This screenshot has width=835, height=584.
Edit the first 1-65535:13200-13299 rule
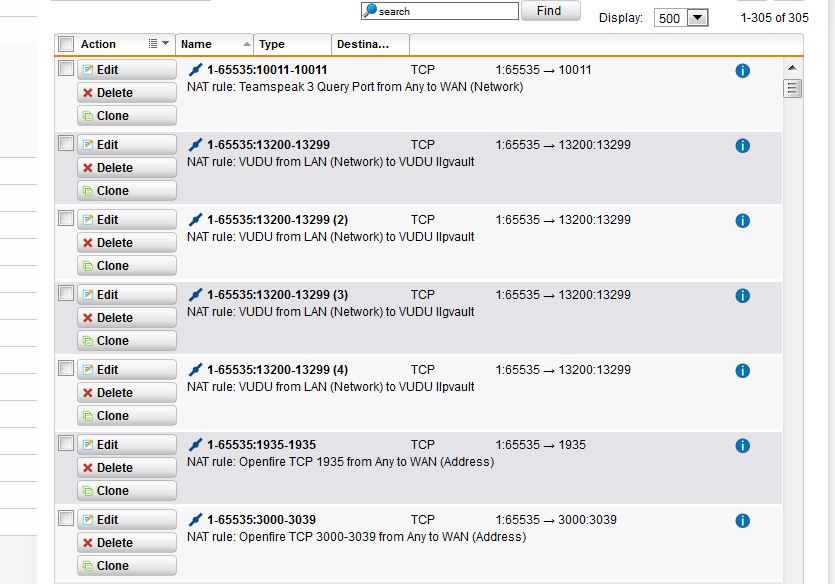[x=127, y=145]
